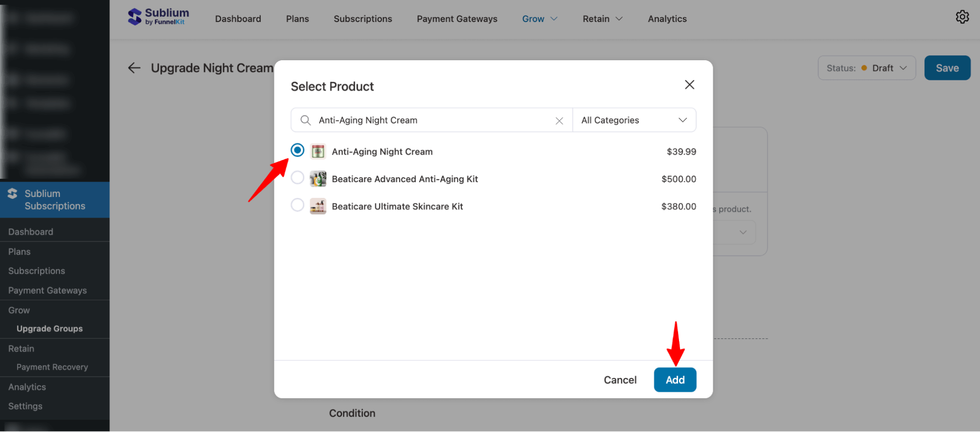Expand the Grow menu in top navigation

[539, 19]
